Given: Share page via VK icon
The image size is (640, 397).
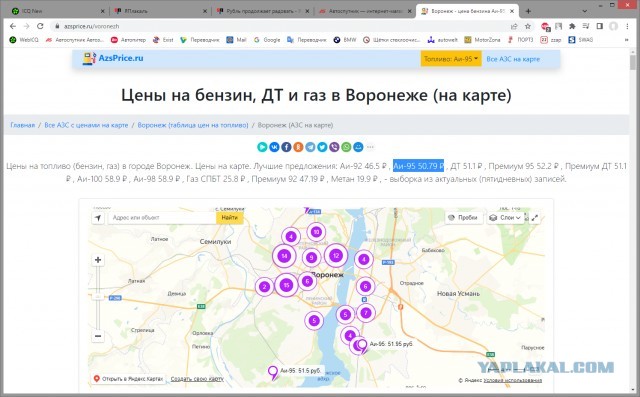Looking at the screenshot, I should (x=274, y=147).
